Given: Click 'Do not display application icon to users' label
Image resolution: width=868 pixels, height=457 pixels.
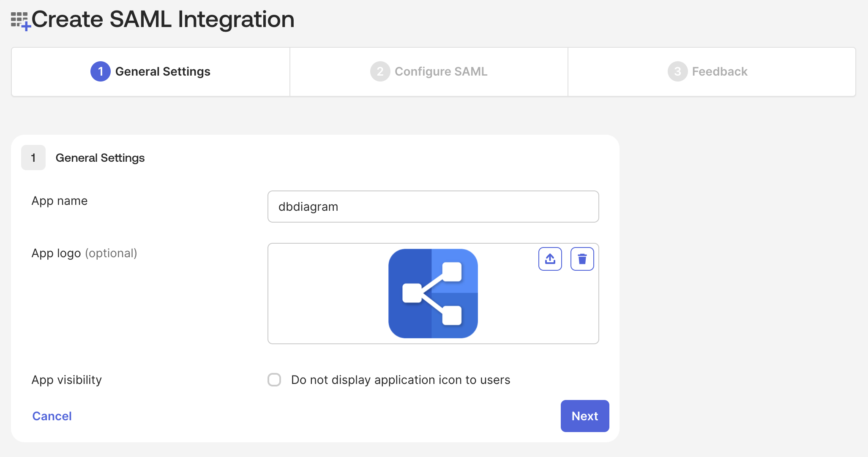Looking at the screenshot, I should tap(400, 380).
